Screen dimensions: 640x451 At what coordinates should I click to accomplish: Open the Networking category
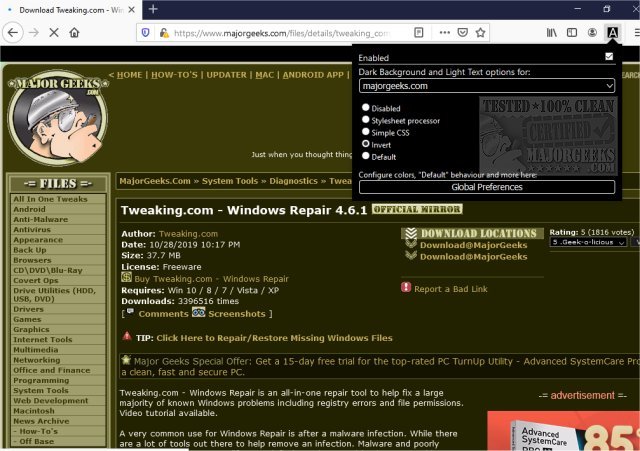pyautogui.click(x=36, y=360)
